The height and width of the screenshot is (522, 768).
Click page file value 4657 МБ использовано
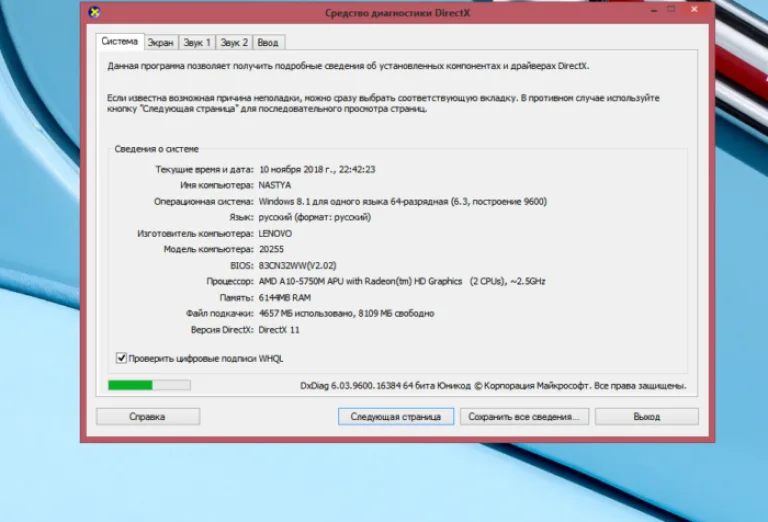point(346,313)
